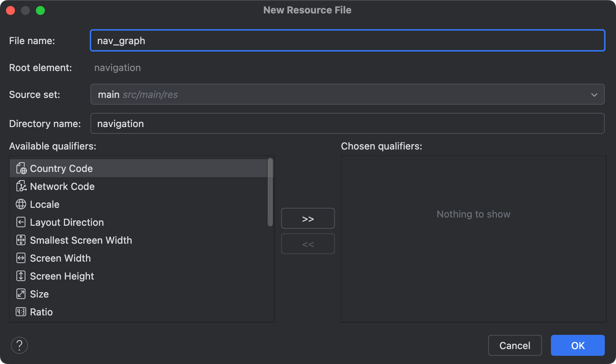Click the Screen Height icon
Screen dimensions: 616x364
tap(21, 276)
